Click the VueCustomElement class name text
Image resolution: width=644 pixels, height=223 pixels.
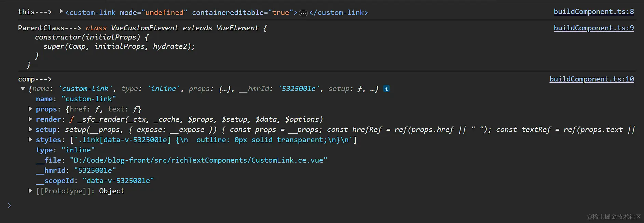tap(145, 28)
